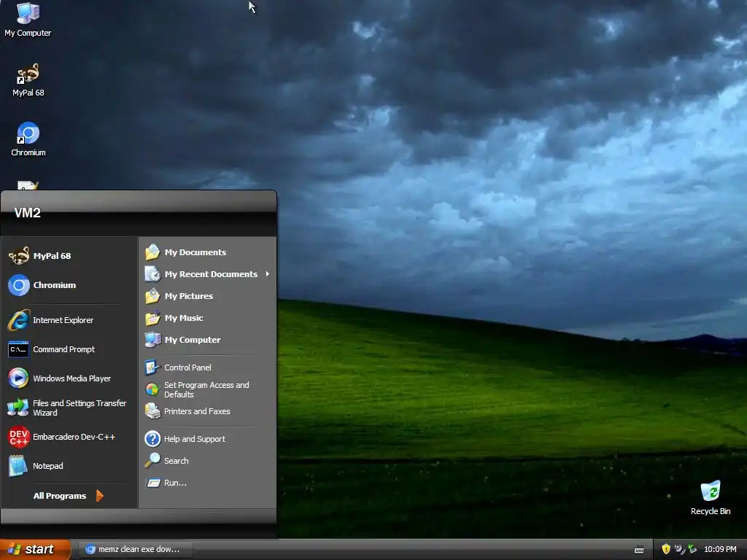Open the Run... dialog
This screenshot has height=560, width=747.
point(207,483)
